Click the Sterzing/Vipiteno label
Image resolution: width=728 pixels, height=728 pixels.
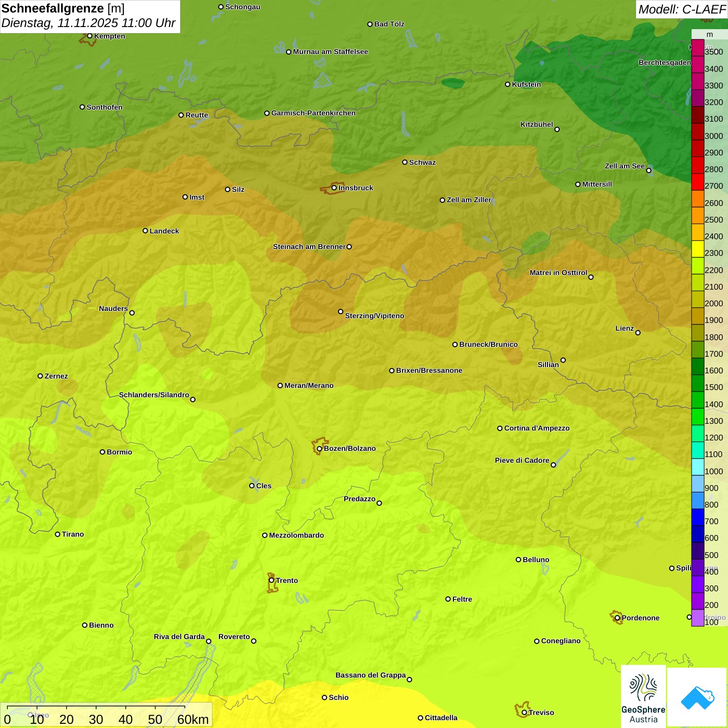[375, 316]
